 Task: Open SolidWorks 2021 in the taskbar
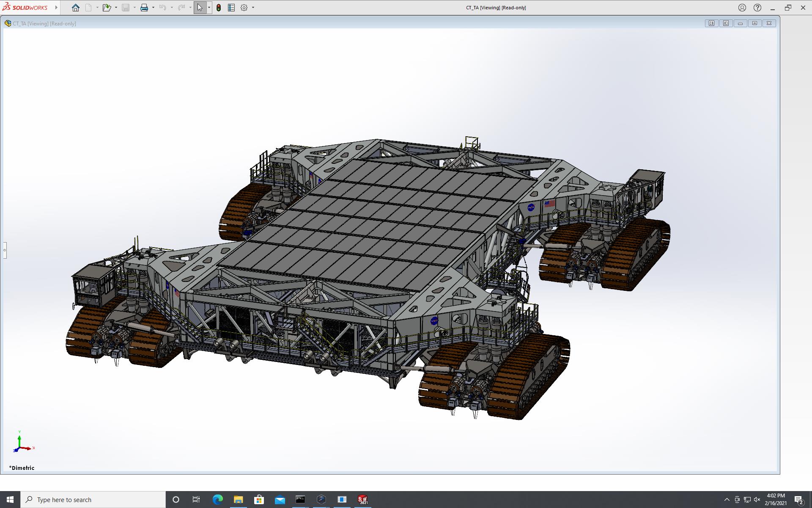pyautogui.click(x=362, y=500)
